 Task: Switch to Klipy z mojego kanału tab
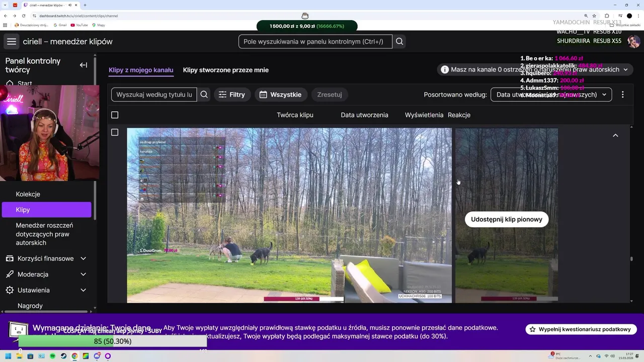click(x=141, y=70)
